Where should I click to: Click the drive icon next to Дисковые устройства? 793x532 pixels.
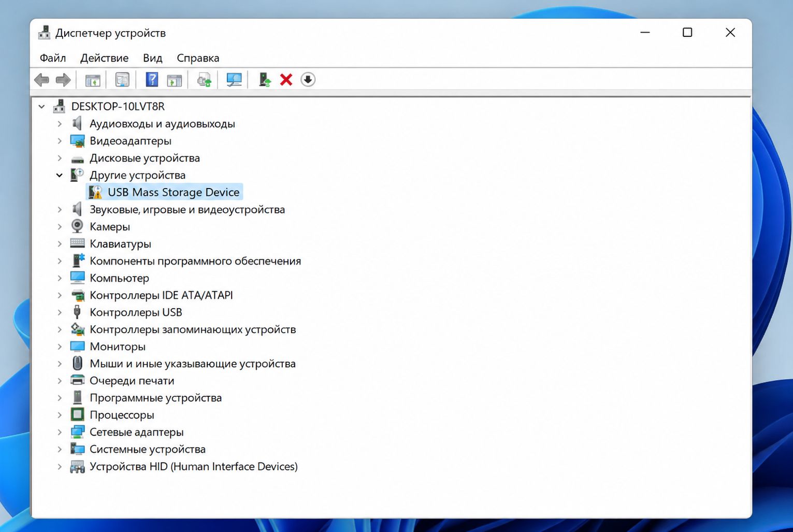coord(77,159)
